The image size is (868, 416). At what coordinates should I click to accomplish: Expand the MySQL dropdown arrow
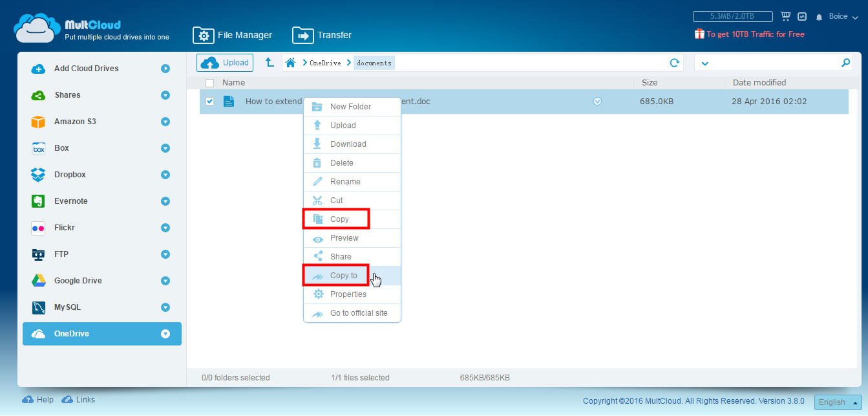click(165, 307)
